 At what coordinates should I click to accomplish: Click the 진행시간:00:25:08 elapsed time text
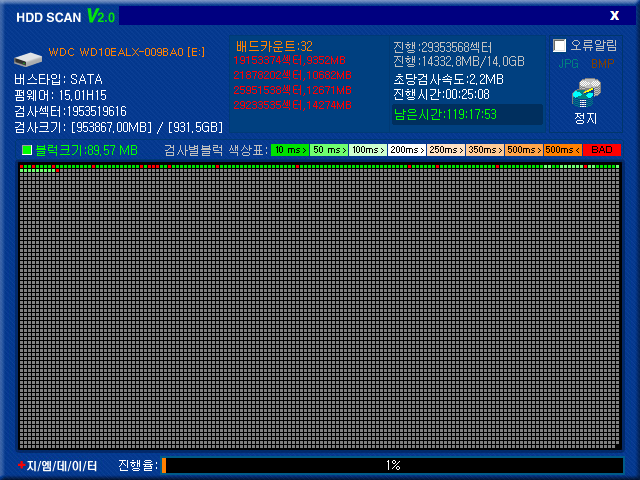point(441,95)
